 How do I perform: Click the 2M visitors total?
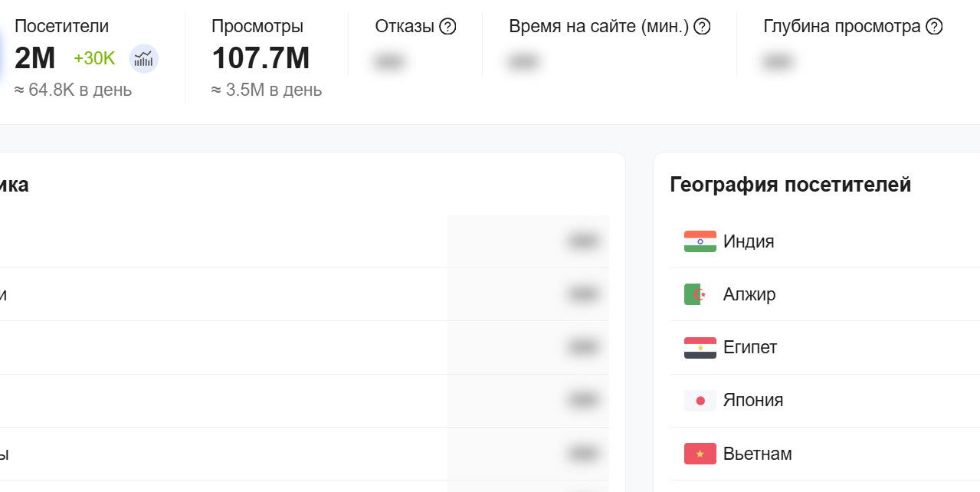click(x=35, y=58)
